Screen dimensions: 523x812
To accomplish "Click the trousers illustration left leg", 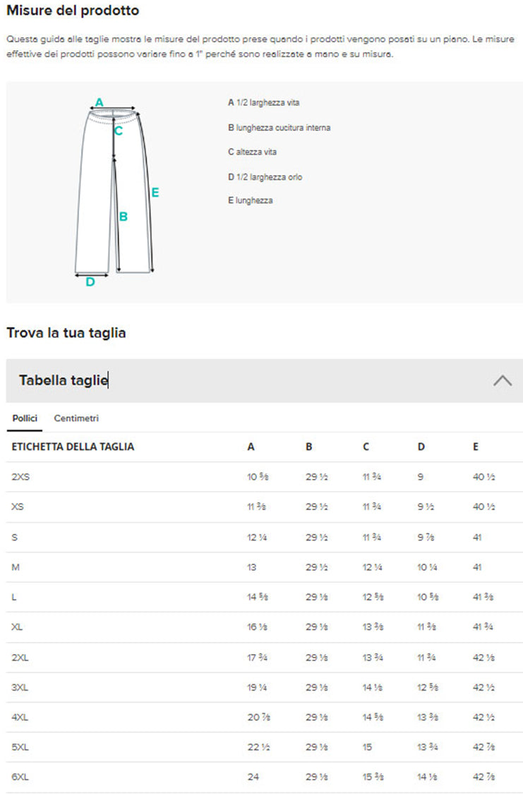I will click(95, 205).
